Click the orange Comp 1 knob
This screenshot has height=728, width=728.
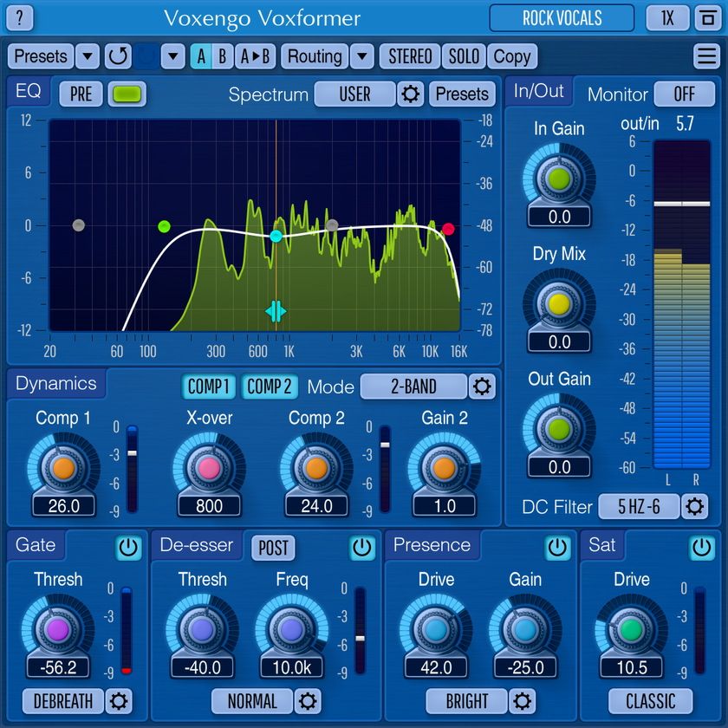[x=63, y=469]
